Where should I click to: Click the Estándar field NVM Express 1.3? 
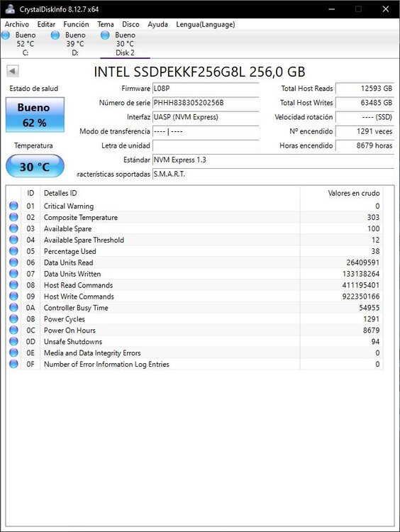click(273, 160)
